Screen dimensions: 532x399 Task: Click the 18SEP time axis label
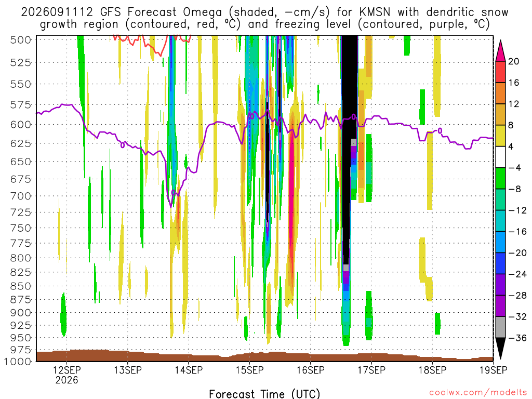click(x=433, y=370)
